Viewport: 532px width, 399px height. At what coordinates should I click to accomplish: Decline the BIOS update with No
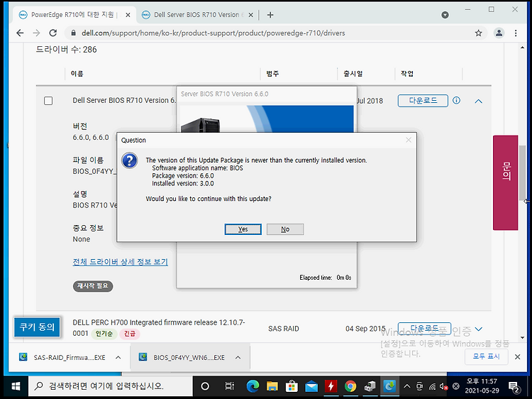(x=285, y=229)
